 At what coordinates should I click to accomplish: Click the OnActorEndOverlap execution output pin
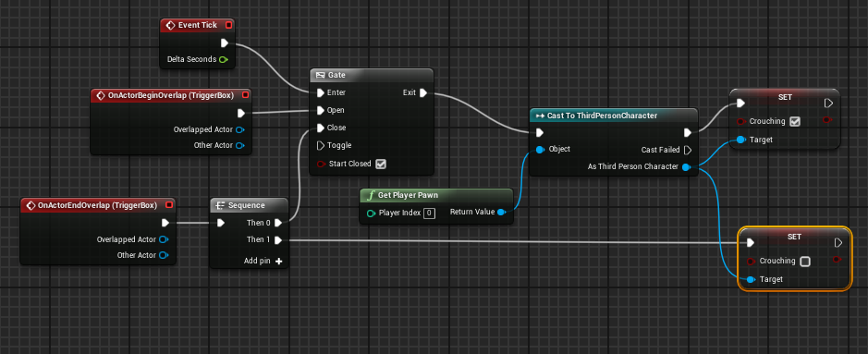coord(165,223)
